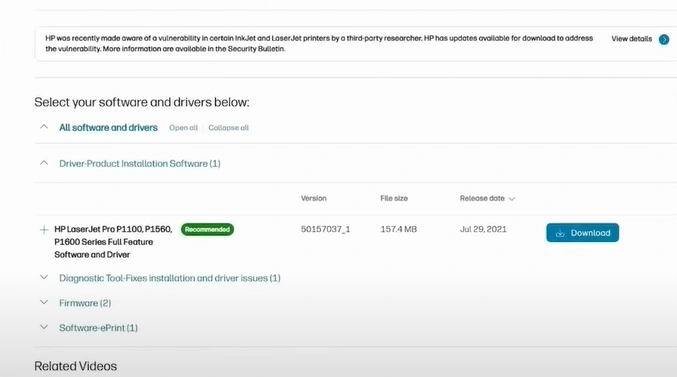Image resolution: width=677 pixels, height=377 pixels.
Task: Click Open all link
Action: pos(183,128)
